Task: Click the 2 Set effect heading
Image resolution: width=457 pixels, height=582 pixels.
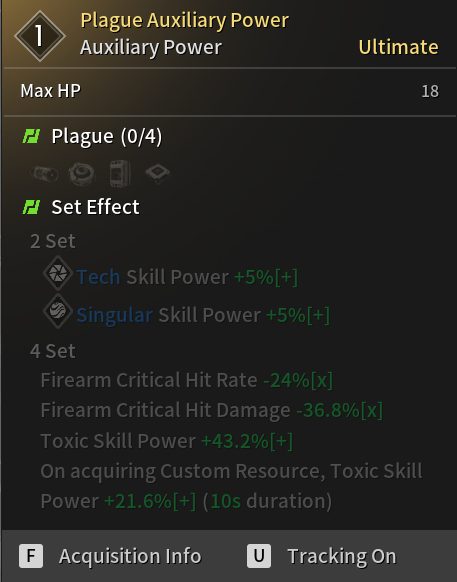Action: tap(53, 241)
